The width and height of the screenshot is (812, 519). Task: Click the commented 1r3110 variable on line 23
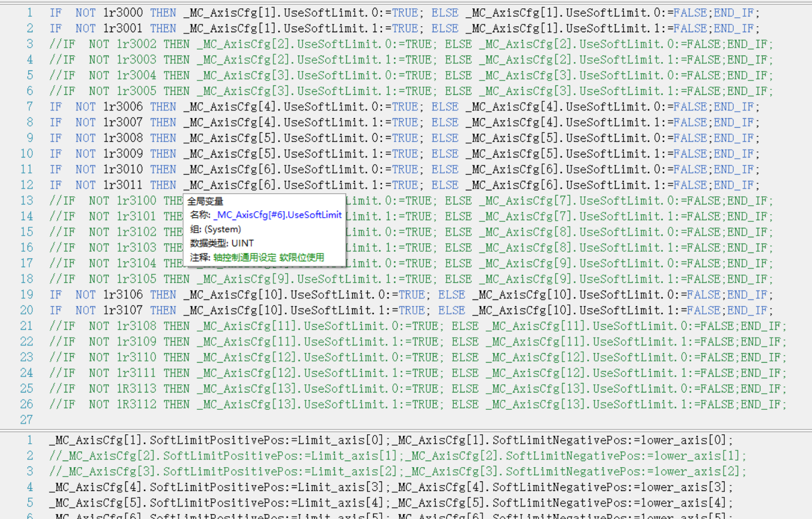(x=136, y=357)
